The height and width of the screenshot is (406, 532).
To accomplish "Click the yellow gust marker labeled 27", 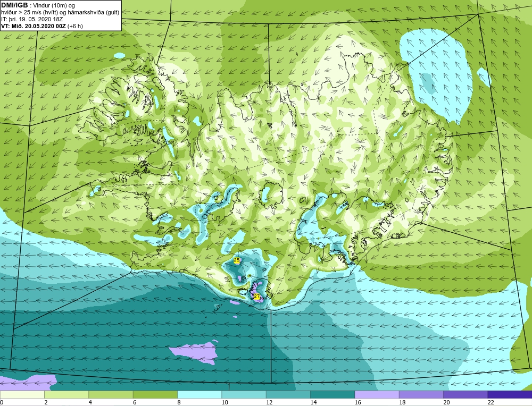I will 257,296.
